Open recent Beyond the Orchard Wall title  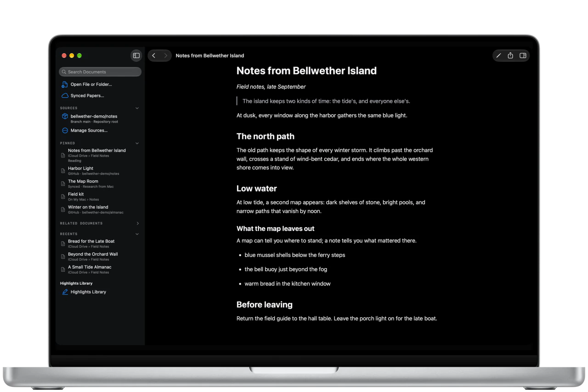pyautogui.click(x=93, y=254)
